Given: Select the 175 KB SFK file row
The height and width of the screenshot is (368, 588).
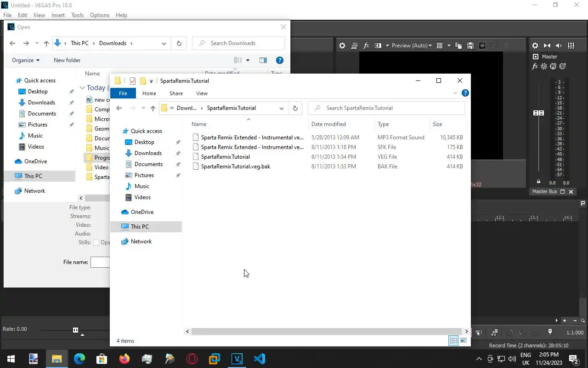Looking at the screenshot, I should 328,147.
